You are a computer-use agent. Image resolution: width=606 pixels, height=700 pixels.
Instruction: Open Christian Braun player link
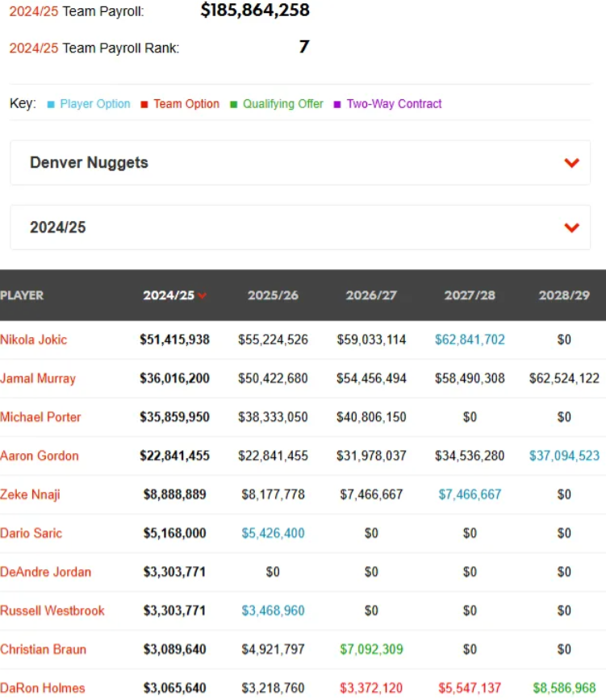click(44, 649)
